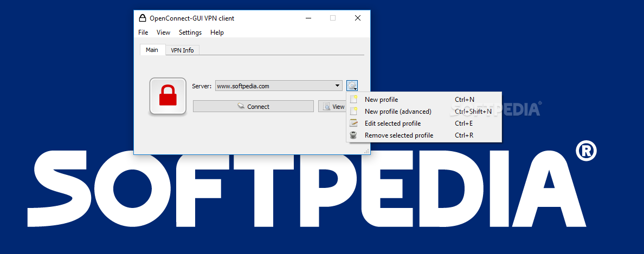Click the Ctrl+N shortcut text
The width and height of the screenshot is (644, 254).
[465, 99]
